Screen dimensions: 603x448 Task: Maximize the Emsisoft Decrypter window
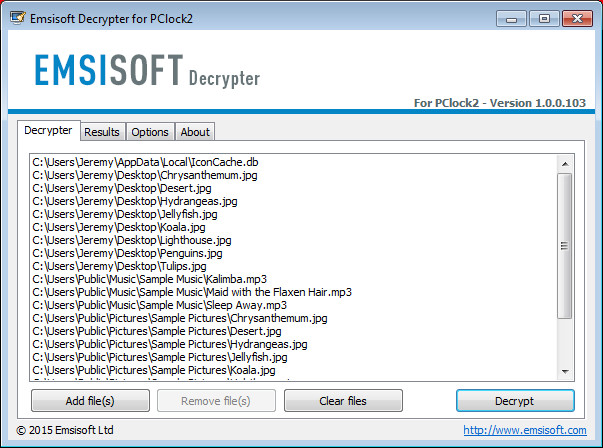544,18
